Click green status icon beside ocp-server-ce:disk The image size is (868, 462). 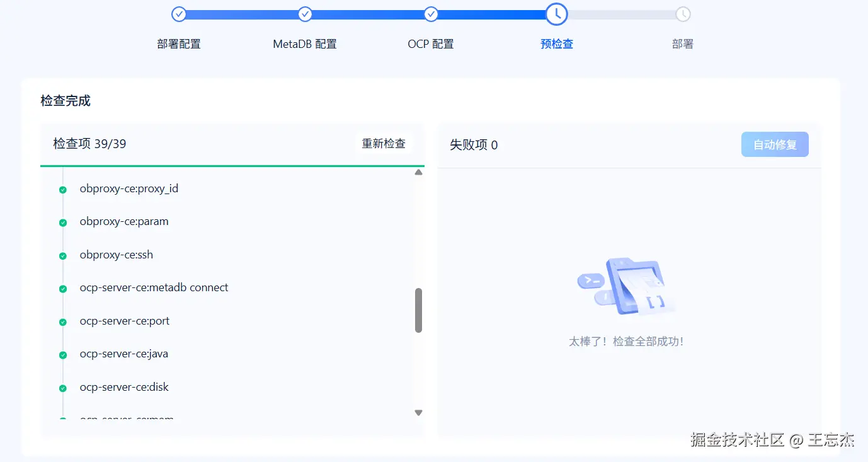[63, 388]
